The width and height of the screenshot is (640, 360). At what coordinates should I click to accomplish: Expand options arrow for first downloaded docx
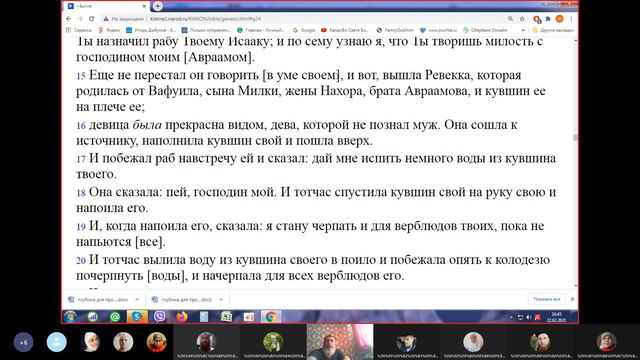click(x=137, y=300)
